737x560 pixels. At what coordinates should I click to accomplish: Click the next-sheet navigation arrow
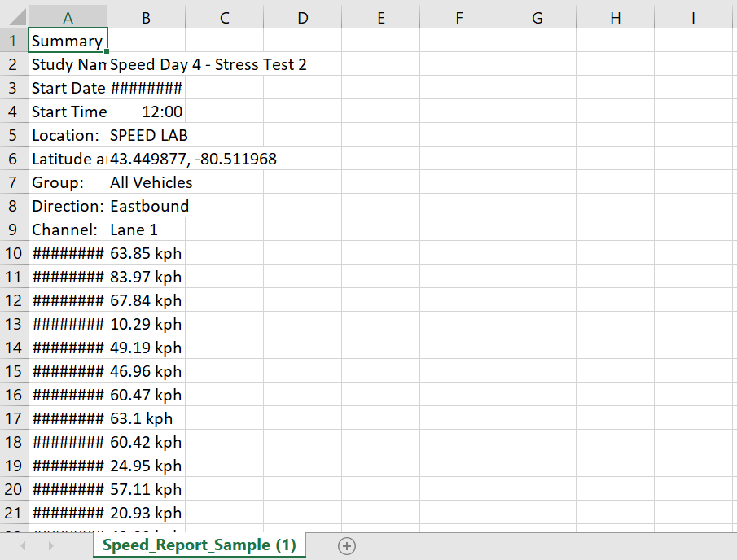pos(51,545)
